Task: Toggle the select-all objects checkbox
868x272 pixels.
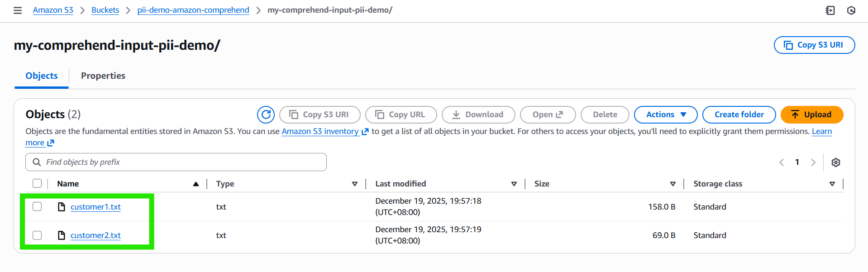Action: [37, 183]
